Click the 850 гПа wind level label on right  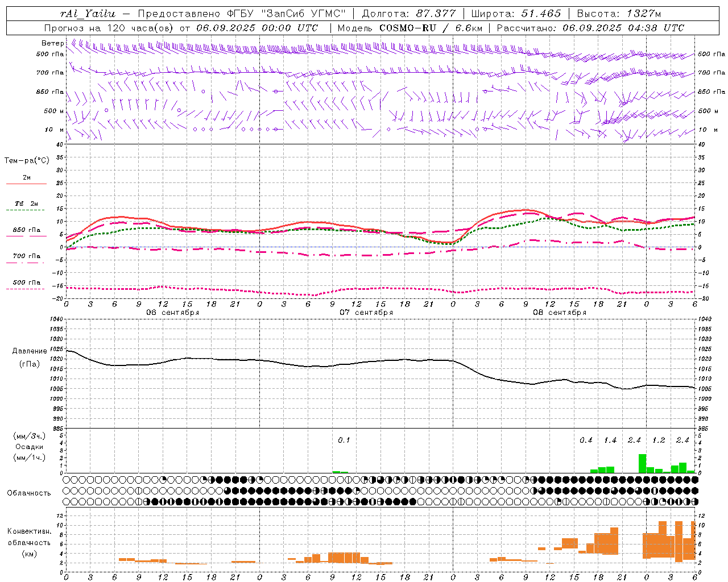(712, 92)
